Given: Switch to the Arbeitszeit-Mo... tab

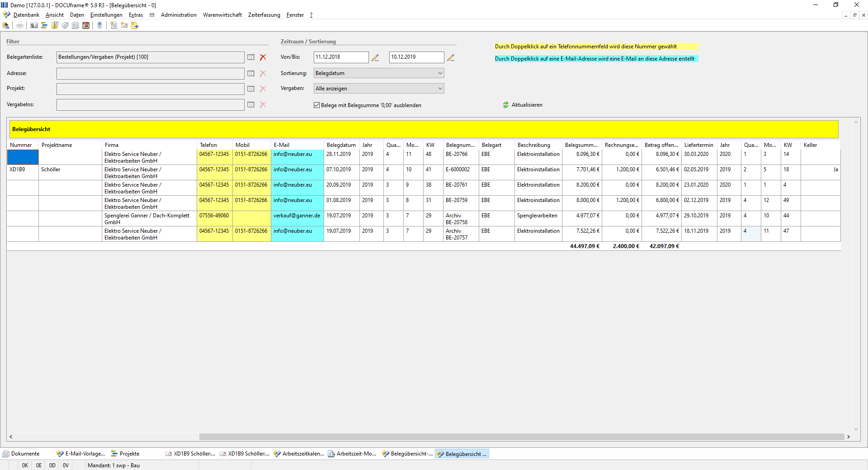Looking at the screenshot, I should [352, 454].
